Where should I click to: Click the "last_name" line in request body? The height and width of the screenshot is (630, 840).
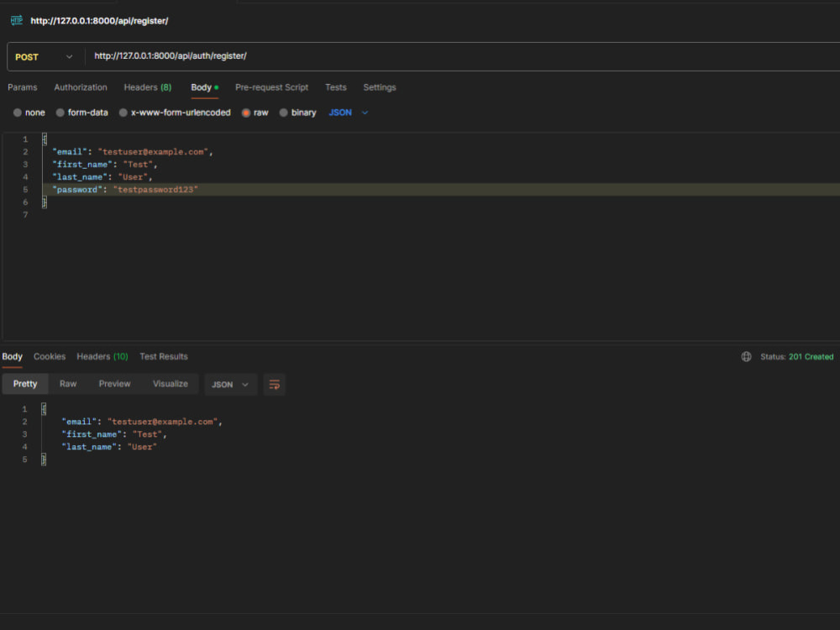[102, 177]
